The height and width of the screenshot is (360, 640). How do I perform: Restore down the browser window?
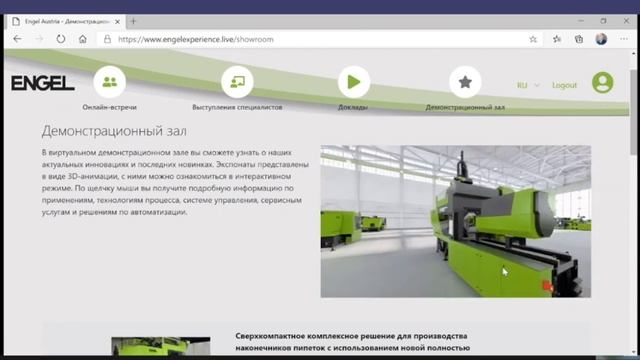(603, 21)
